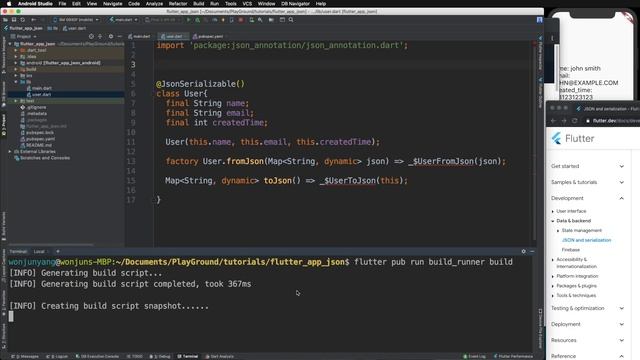
Task: Open the device selector dropdown
Action: pos(76,20)
